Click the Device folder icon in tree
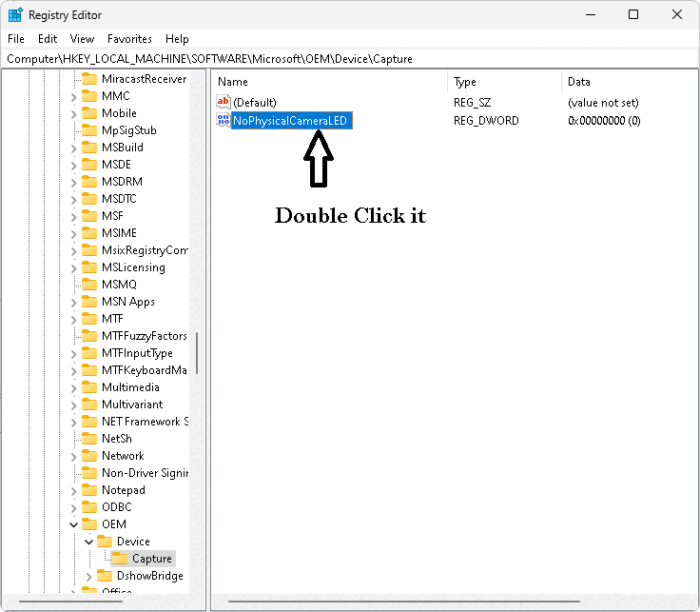 tap(105, 542)
